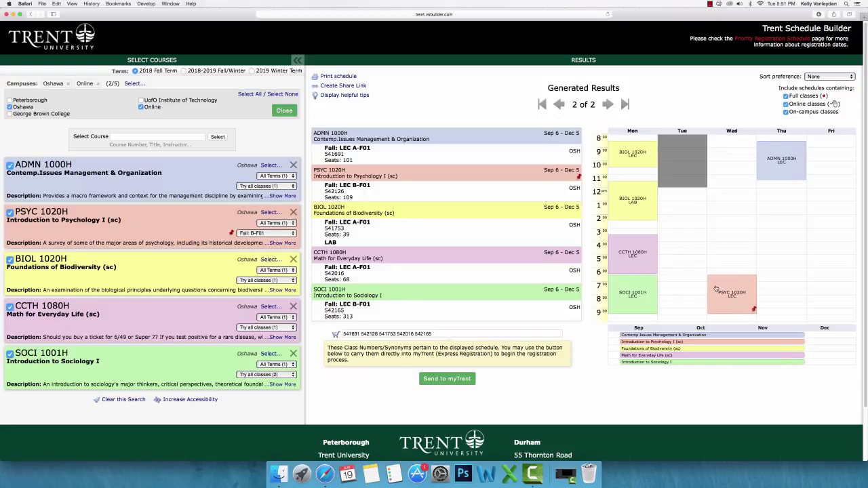Click the shopping cart icon beside class numbers
The height and width of the screenshot is (488, 868).
[x=336, y=334]
